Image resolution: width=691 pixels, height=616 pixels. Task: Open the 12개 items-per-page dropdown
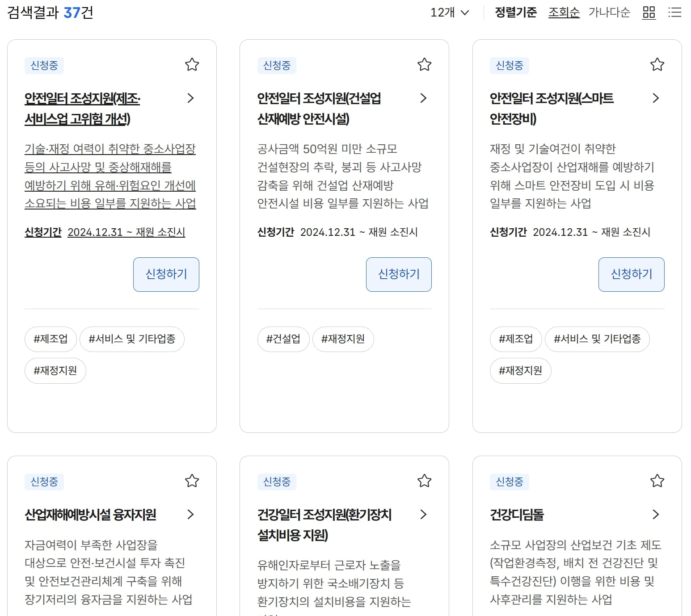[x=450, y=13]
